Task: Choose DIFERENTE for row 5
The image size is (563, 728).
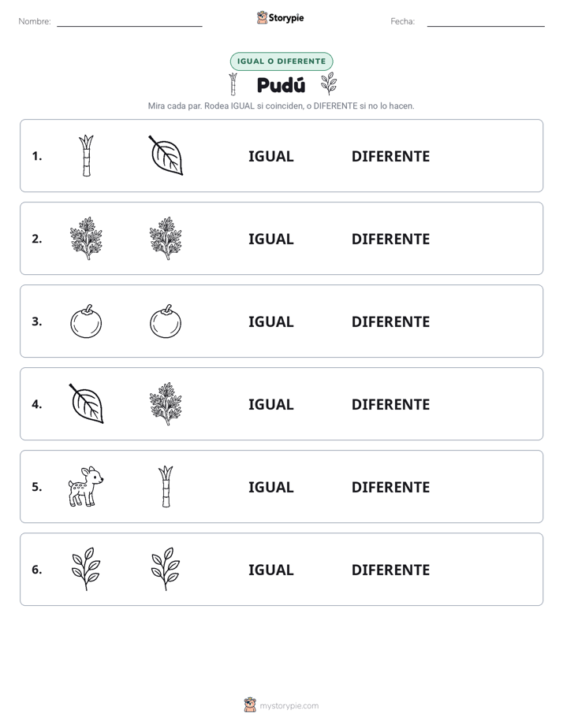Action: click(x=390, y=487)
